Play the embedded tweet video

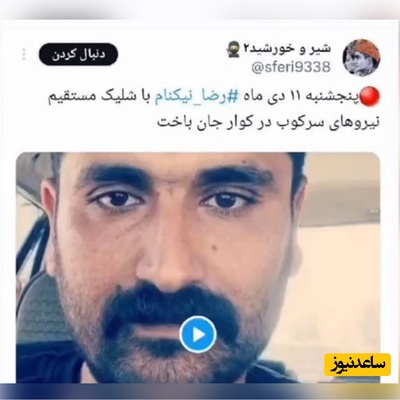click(x=198, y=334)
